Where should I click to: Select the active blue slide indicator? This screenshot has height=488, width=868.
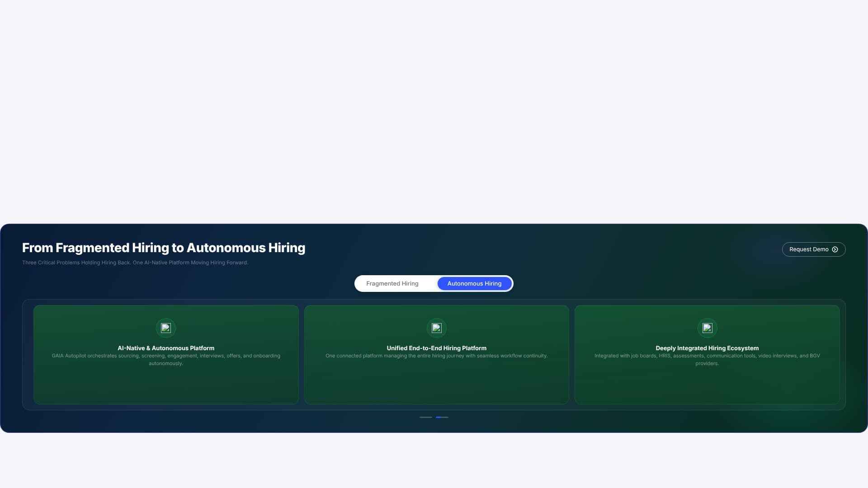pos(442,417)
